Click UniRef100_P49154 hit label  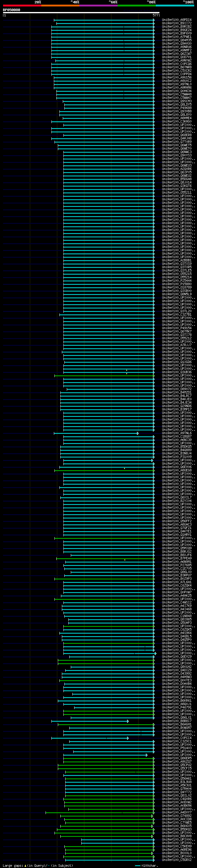coord(176,328)
